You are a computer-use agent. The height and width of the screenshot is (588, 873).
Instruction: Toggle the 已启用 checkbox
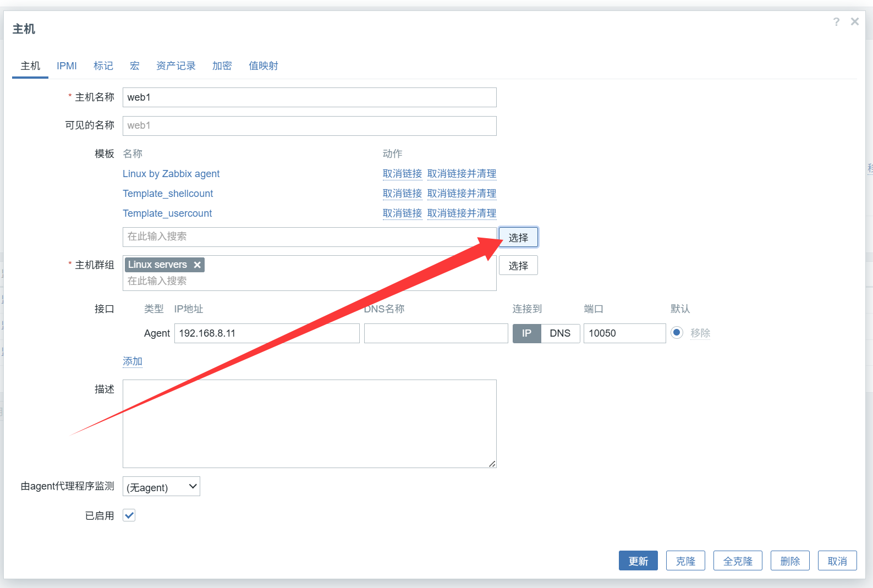tap(129, 515)
